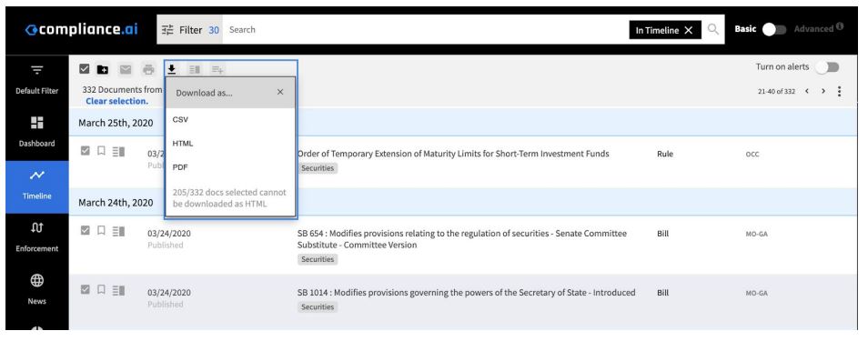868x341 pixels.
Task: Click the print icon in the toolbar
Action: point(148,69)
